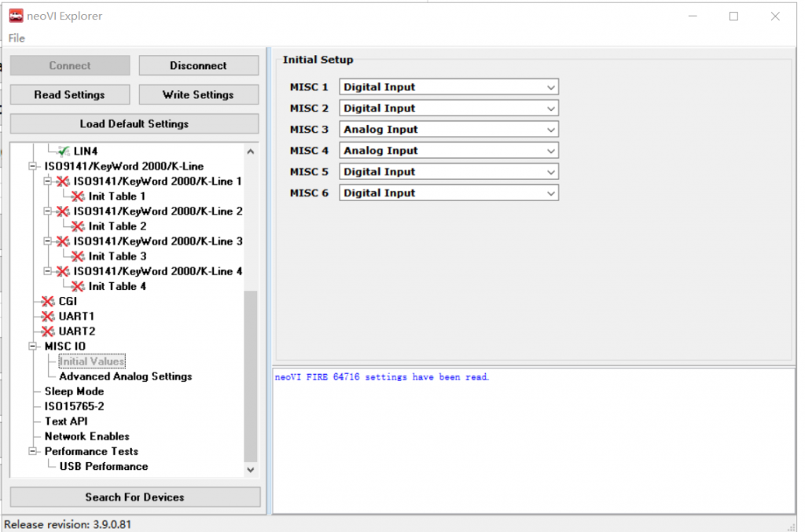Click red X icon of K-Line 2
805x532 pixels.
click(x=63, y=211)
